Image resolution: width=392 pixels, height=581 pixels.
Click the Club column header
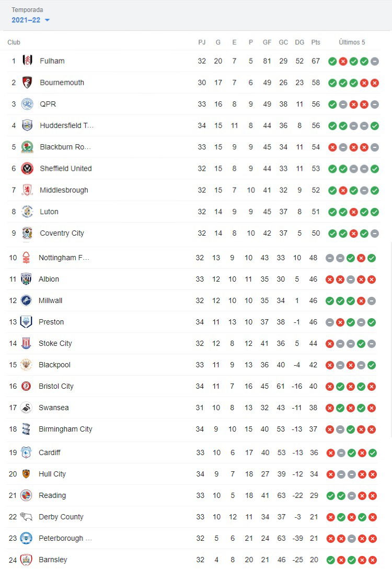point(14,42)
